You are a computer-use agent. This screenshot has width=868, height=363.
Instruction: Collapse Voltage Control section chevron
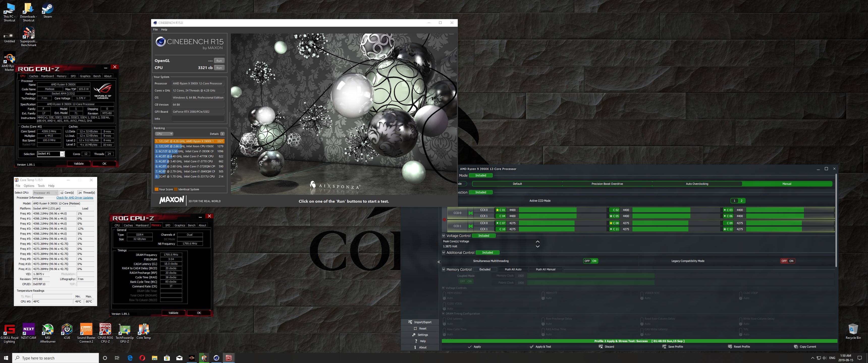[444, 236]
